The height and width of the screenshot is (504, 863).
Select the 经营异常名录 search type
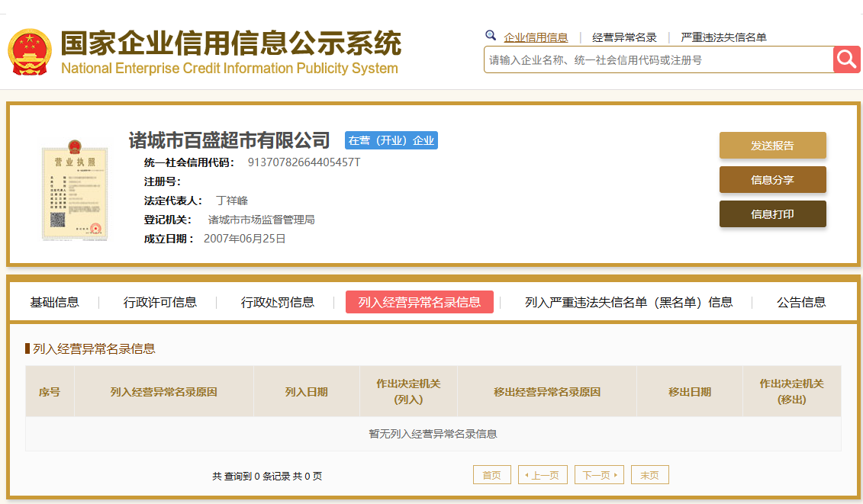(x=624, y=37)
